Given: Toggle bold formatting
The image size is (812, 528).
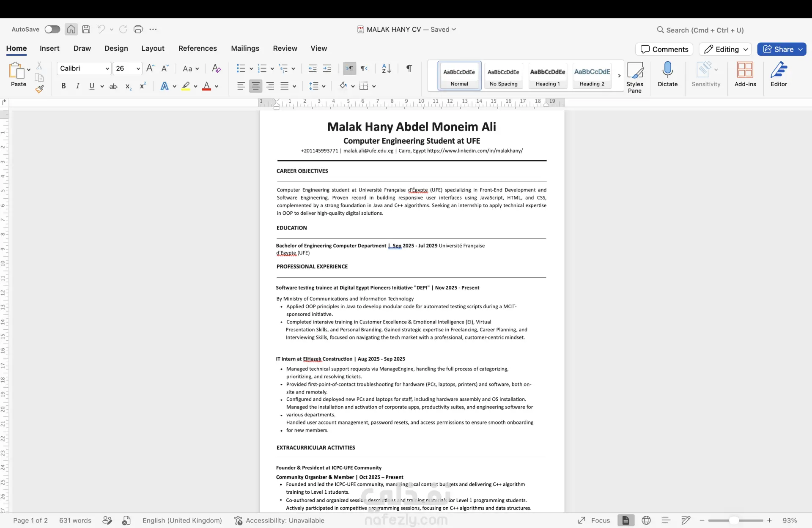Looking at the screenshot, I should coord(63,86).
